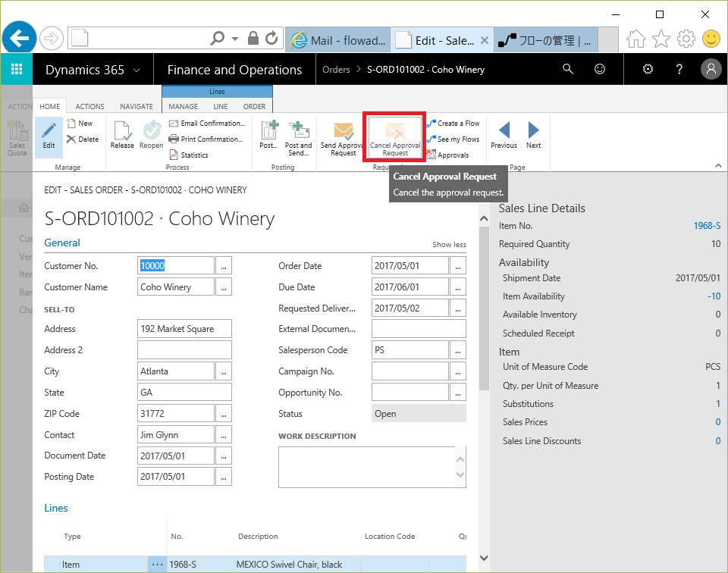Collapse the ribbon with the chevron

[718, 166]
